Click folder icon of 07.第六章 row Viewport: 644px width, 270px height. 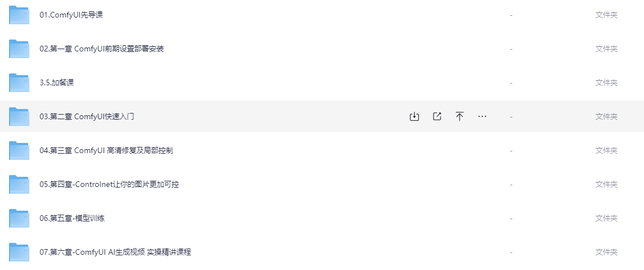tap(19, 252)
